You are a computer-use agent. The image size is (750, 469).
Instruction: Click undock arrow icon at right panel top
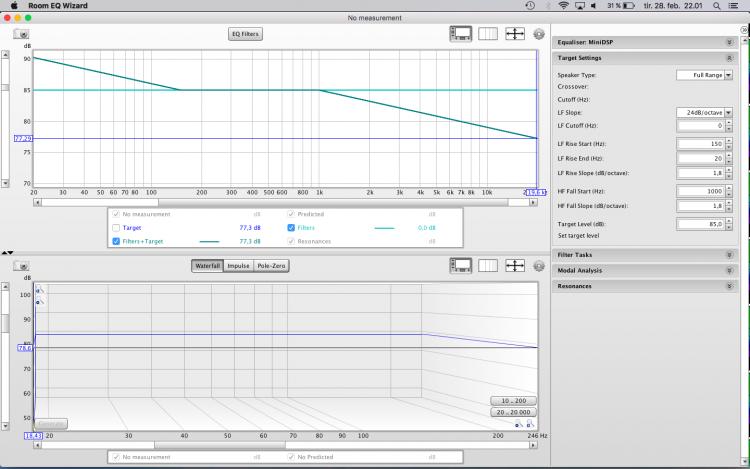click(x=744, y=30)
